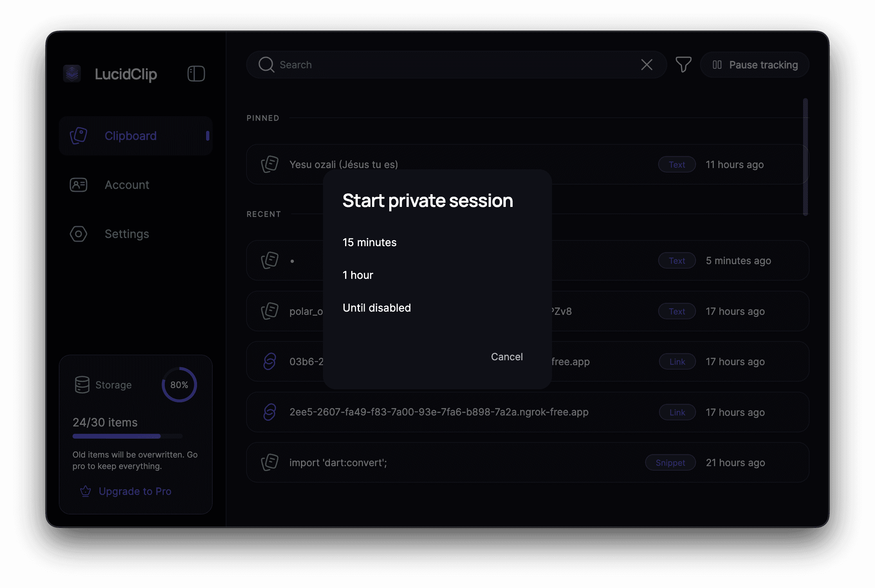Screen dimensions: 875x588
Task: Enable 'Until disabled' private session mode
Action: [x=377, y=307]
